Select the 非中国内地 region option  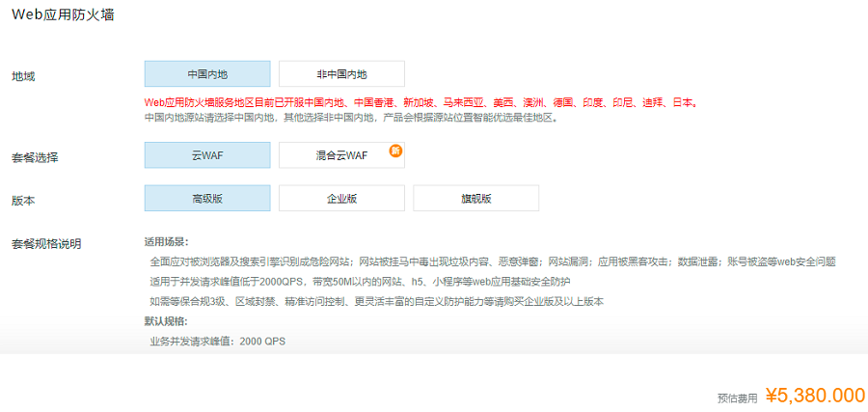[341, 73]
